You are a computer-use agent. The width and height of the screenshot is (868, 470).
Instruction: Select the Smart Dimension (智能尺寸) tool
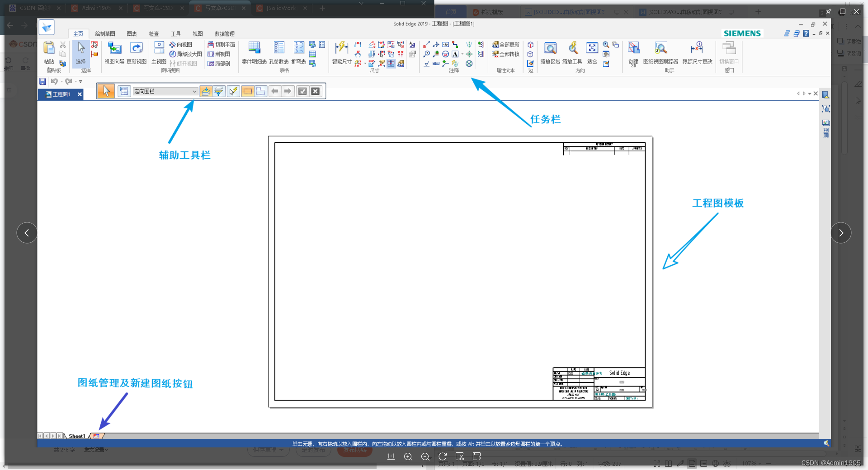[342, 53]
